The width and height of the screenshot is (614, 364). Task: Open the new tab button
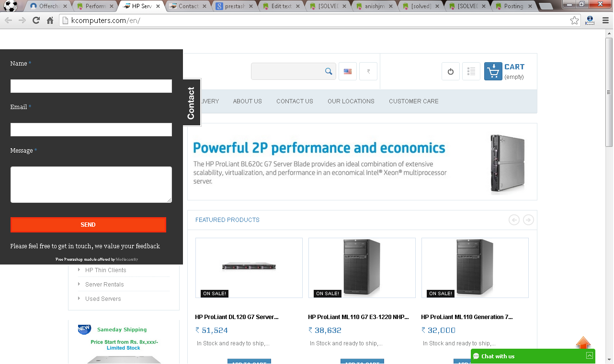(546, 6)
